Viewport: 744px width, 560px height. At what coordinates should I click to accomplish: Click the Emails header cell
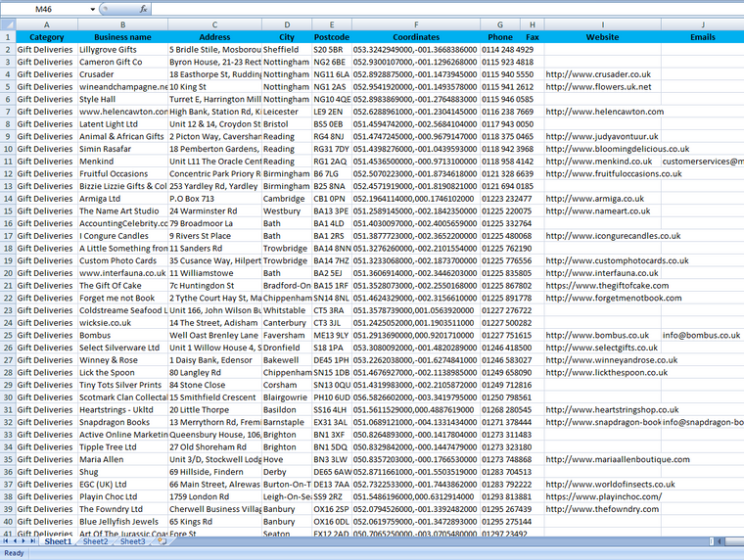coord(702,37)
